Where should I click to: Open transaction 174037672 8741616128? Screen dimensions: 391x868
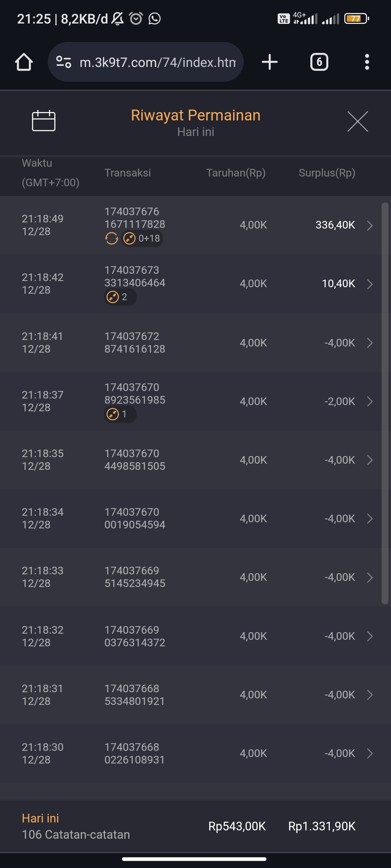click(x=135, y=342)
